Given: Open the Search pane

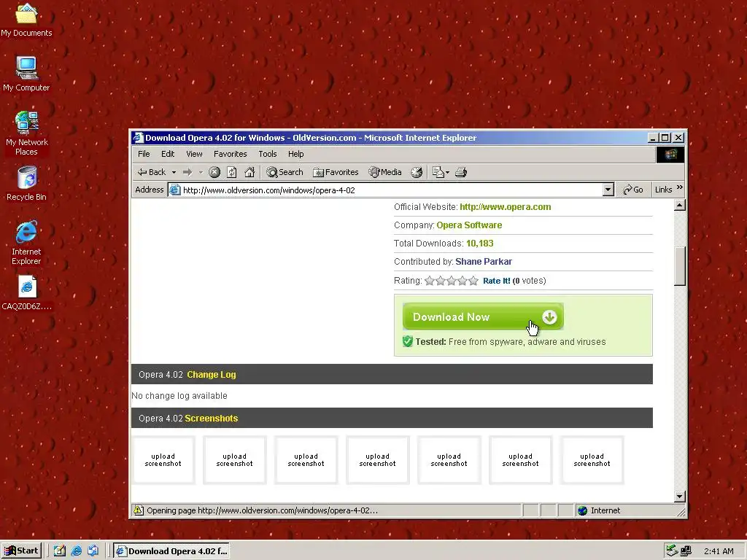Looking at the screenshot, I should pos(285,172).
